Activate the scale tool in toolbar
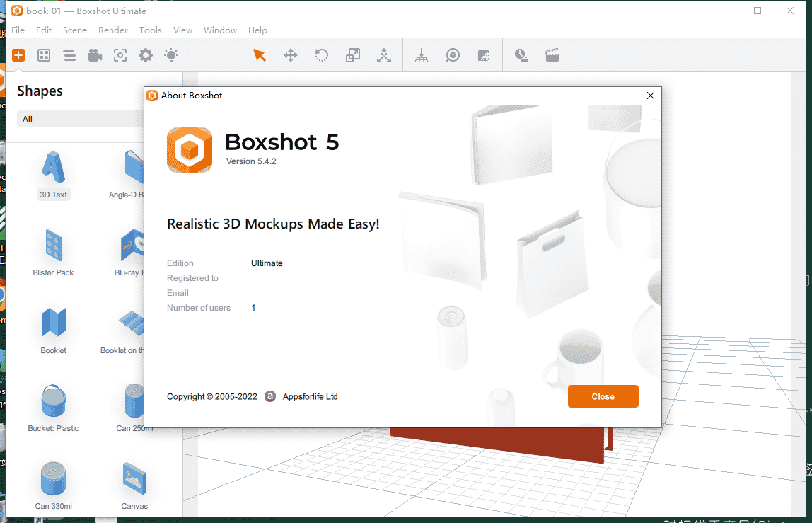 353,55
